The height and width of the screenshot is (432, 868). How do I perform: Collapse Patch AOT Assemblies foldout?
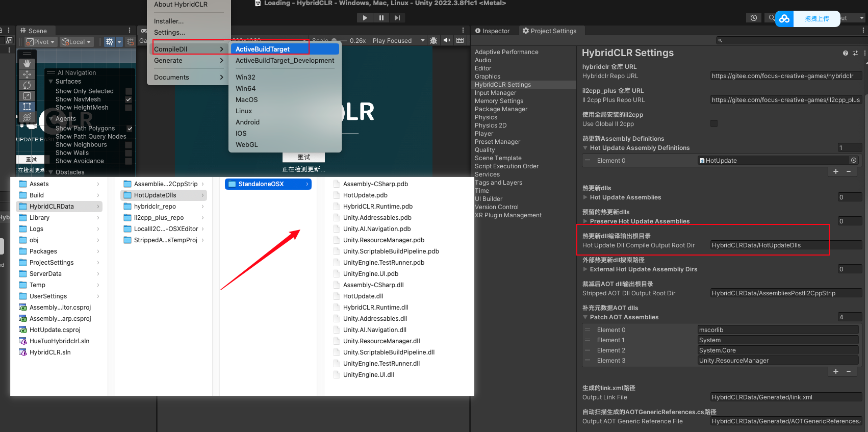pyautogui.click(x=585, y=317)
